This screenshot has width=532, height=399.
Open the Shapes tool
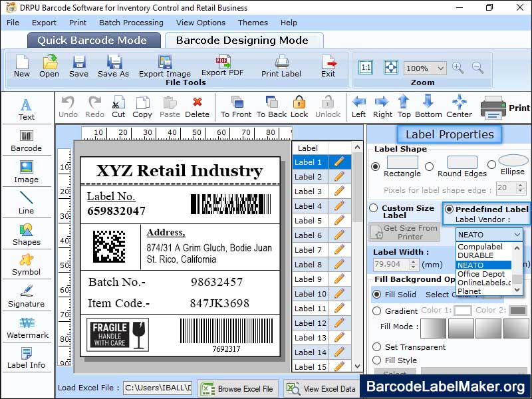click(27, 236)
